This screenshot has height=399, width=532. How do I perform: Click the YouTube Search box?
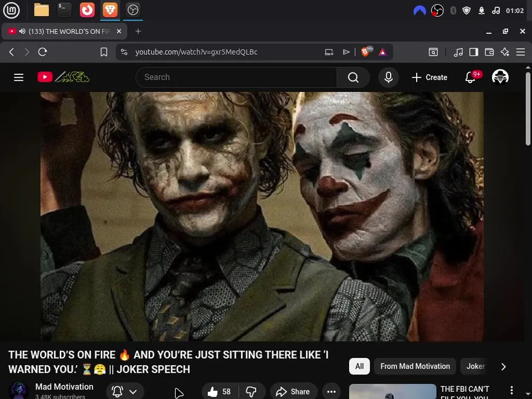click(x=237, y=78)
